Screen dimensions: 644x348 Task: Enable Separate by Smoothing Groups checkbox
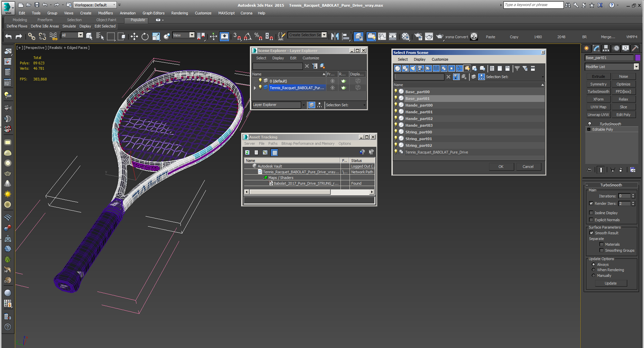601,251
